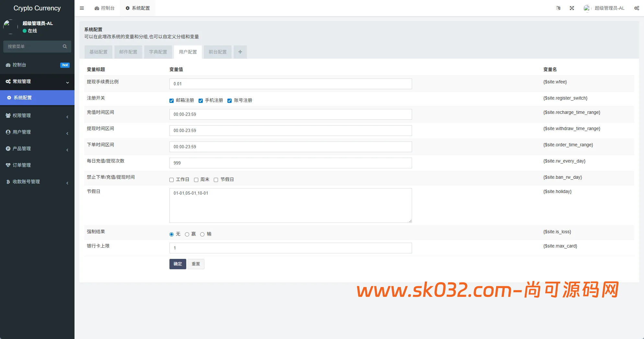Enable the 周末 checkbox

click(x=196, y=180)
